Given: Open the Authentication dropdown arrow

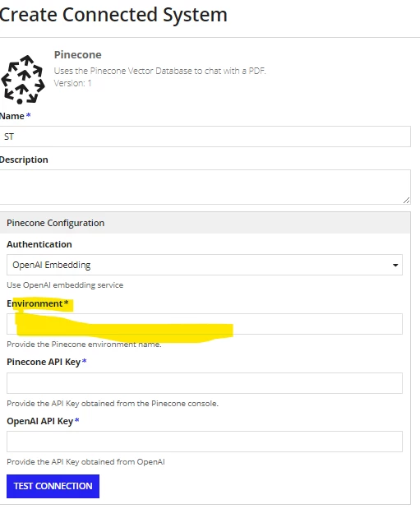Looking at the screenshot, I should (395, 265).
